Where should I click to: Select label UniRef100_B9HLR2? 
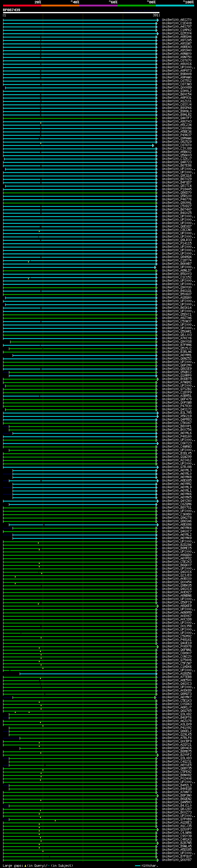(177, 115)
